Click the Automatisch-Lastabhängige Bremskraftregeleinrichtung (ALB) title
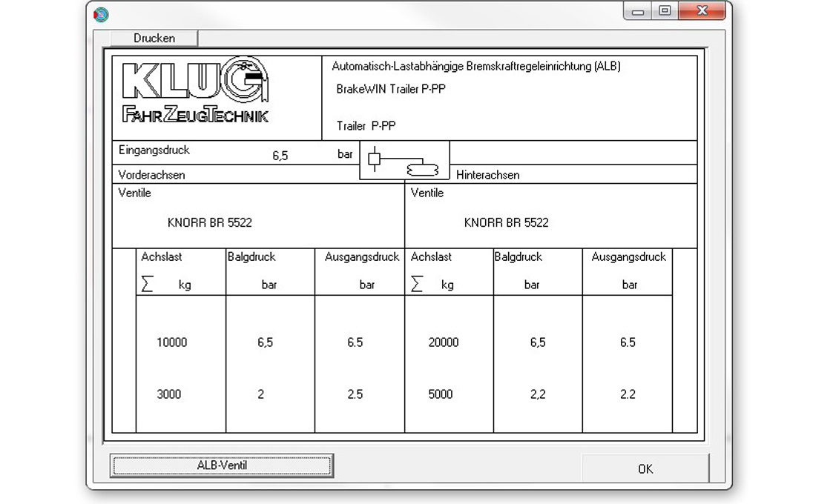 476,66
